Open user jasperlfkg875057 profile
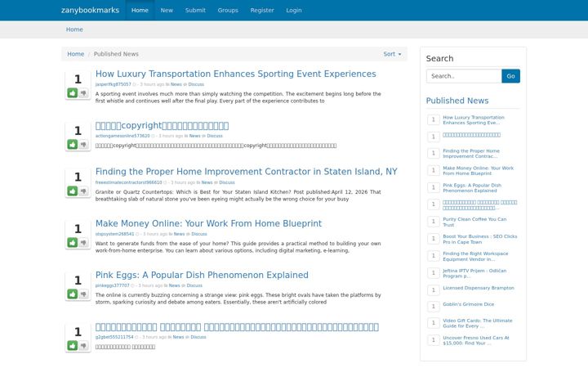The image size is (588, 368). pyautogui.click(x=114, y=84)
